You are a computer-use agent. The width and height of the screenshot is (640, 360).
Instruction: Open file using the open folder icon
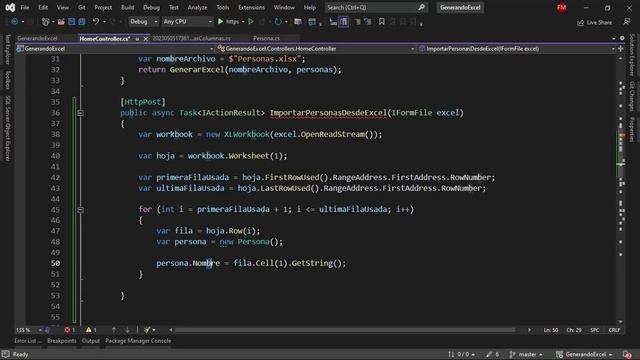[x=61, y=22]
